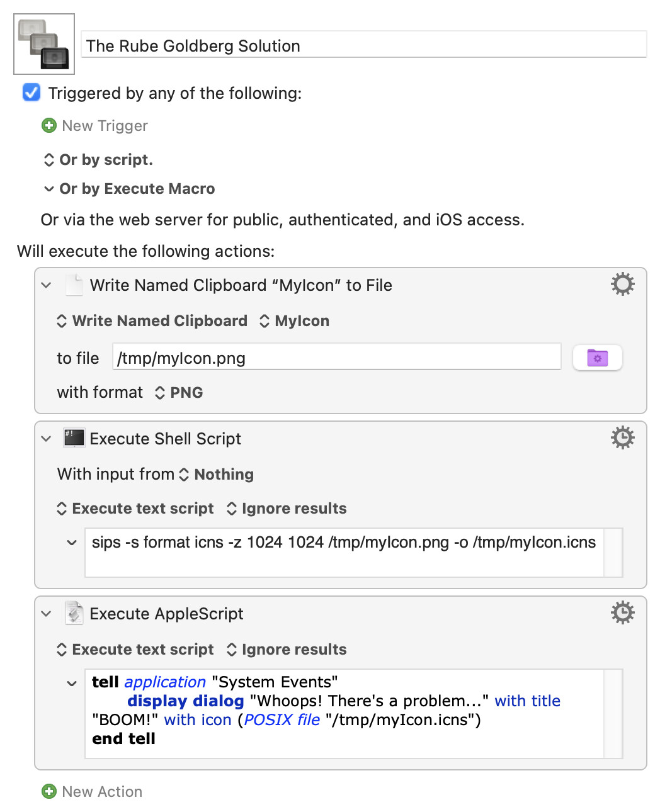Click the macro name field
Image resolution: width=660 pixels, height=812 pixels.
coord(364,45)
